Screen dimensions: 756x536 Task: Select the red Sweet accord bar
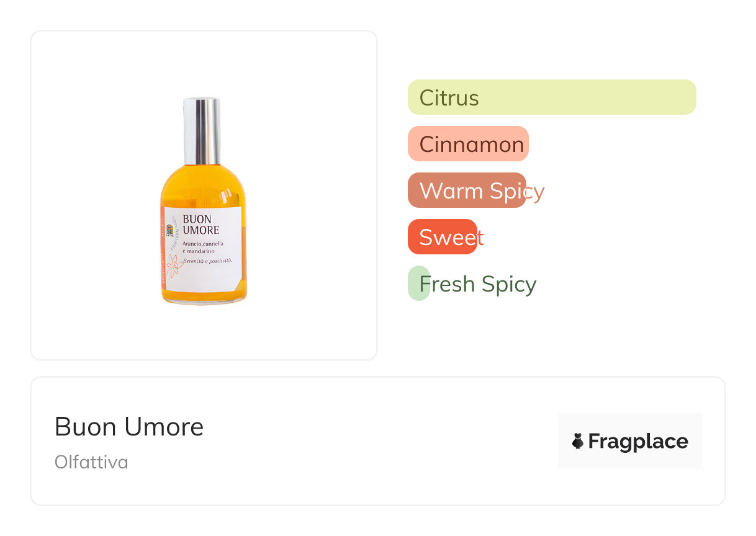pyautogui.click(x=443, y=237)
